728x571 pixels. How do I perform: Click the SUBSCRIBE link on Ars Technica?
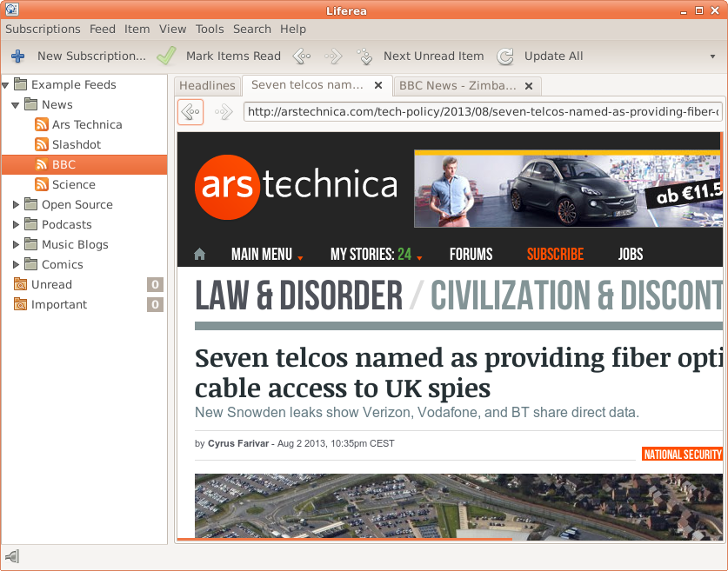click(x=555, y=255)
